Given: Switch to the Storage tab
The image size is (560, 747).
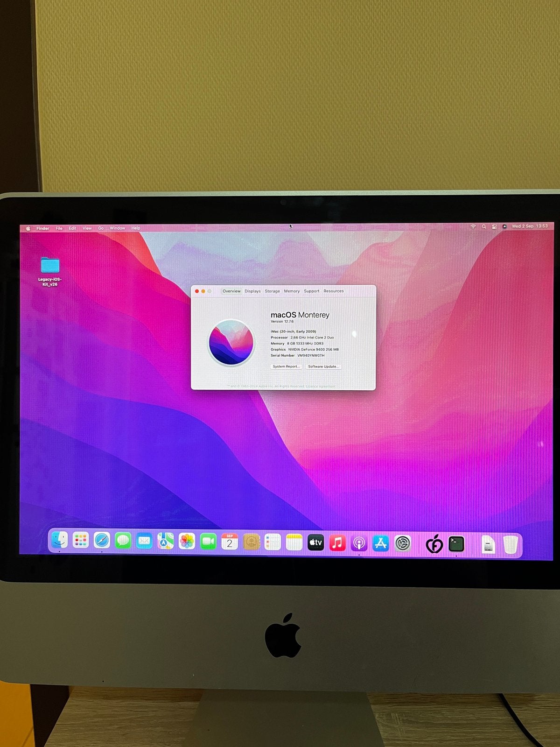Looking at the screenshot, I should click(272, 291).
